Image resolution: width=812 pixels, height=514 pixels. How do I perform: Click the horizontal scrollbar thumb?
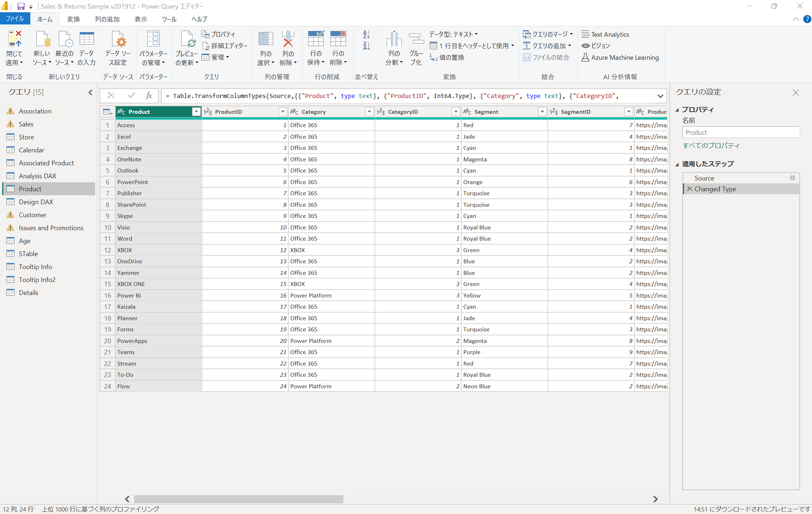[x=238, y=499]
